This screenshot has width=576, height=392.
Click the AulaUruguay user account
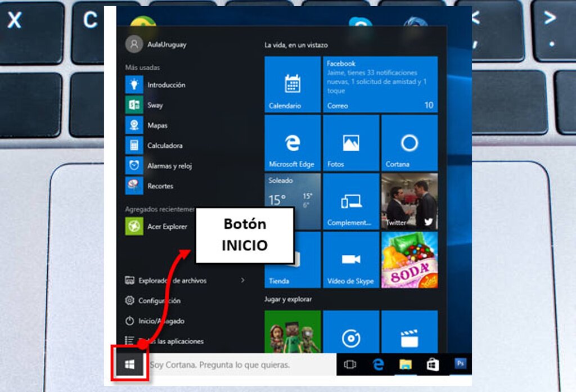click(x=156, y=44)
